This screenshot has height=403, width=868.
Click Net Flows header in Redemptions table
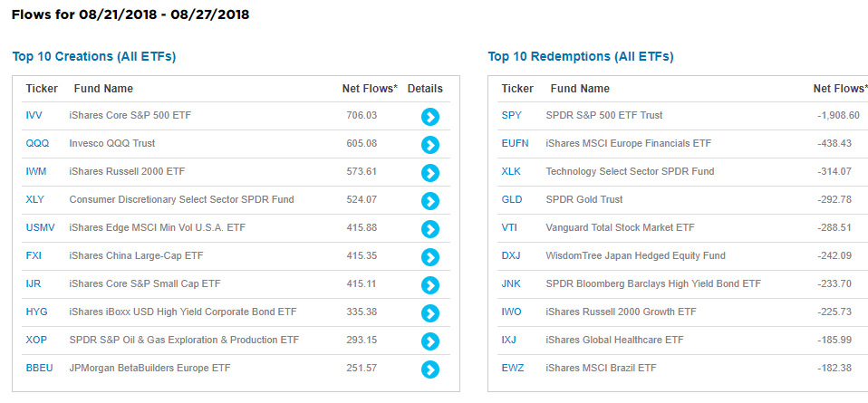pos(840,89)
